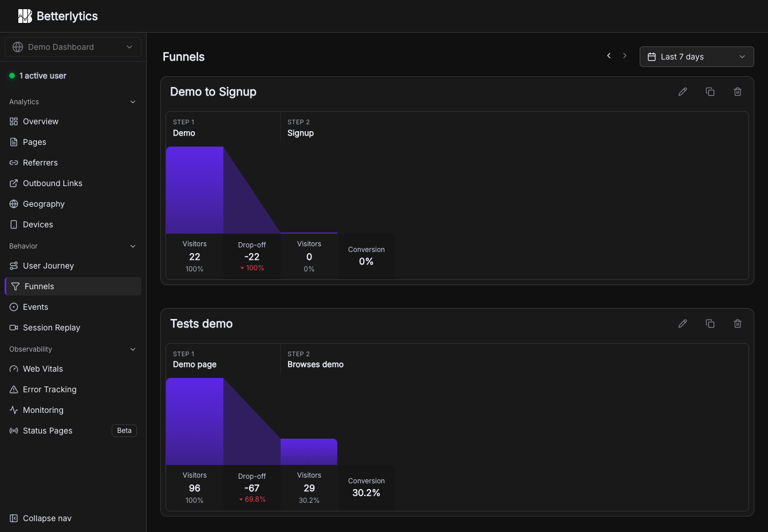This screenshot has width=768, height=532.
Task: Click the Demo step bar in Demo to Signup
Action: click(195, 190)
